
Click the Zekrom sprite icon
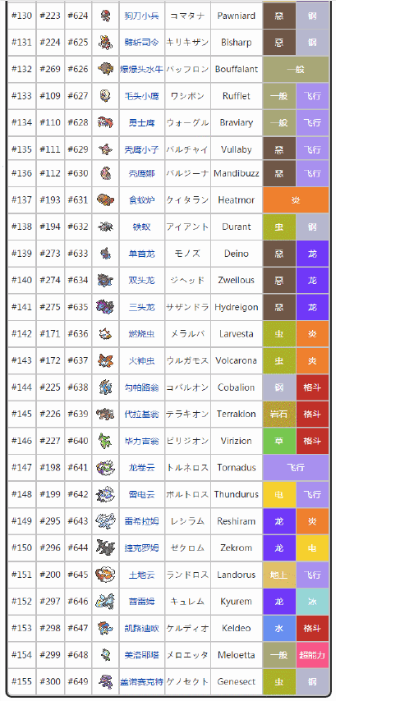click(x=105, y=548)
